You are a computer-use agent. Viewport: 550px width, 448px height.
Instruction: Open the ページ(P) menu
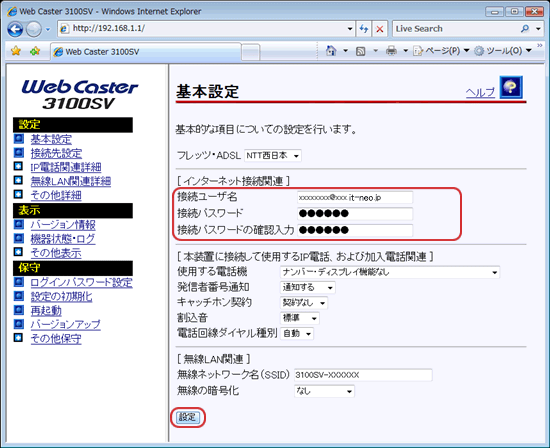click(x=441, y=51)
